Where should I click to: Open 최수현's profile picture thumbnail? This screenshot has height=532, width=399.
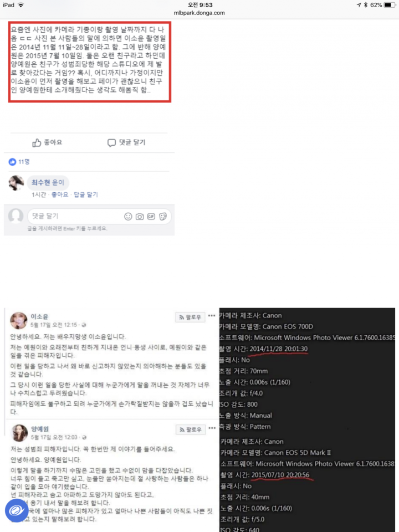click(16, 183)
